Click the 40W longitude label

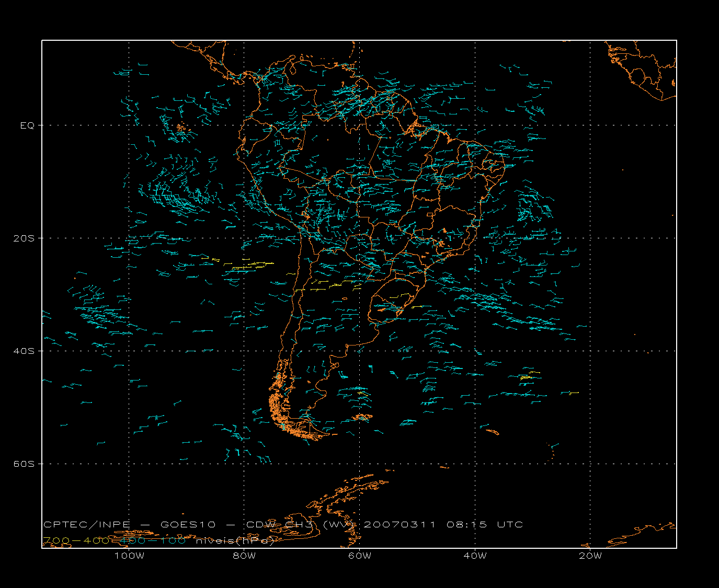tap(475, 556)
